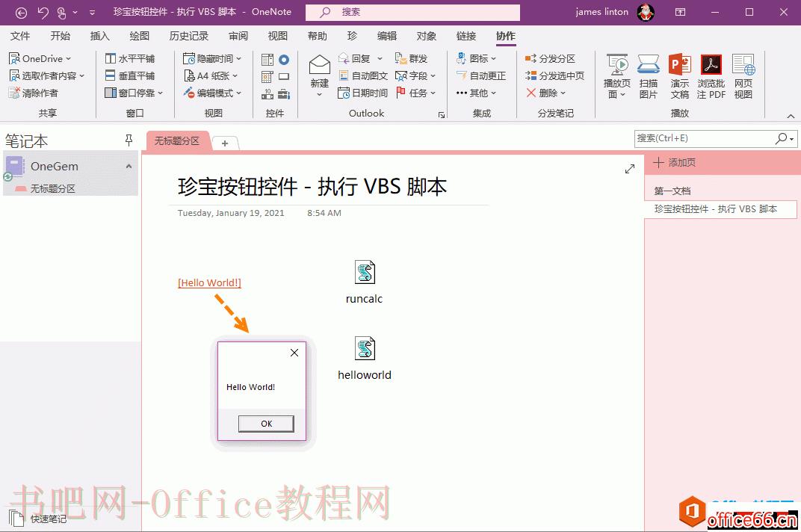Click 清除作者 button
The image size is (801, 532).
[34, 93]
